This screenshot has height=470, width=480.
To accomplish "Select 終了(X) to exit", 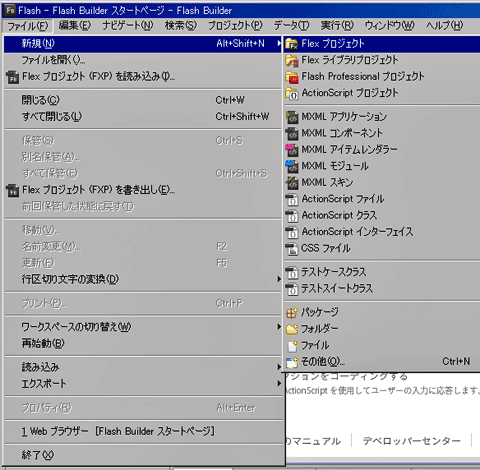I will point(143,455).
